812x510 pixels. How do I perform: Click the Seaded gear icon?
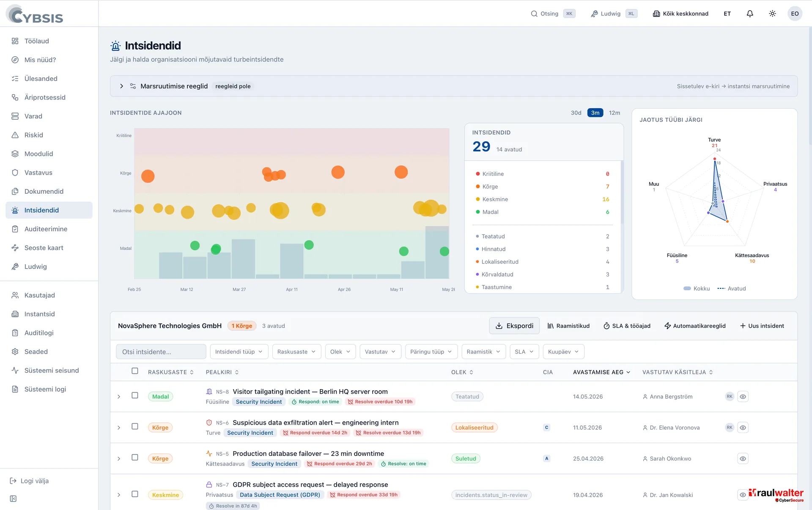click(x=15, y=351)
